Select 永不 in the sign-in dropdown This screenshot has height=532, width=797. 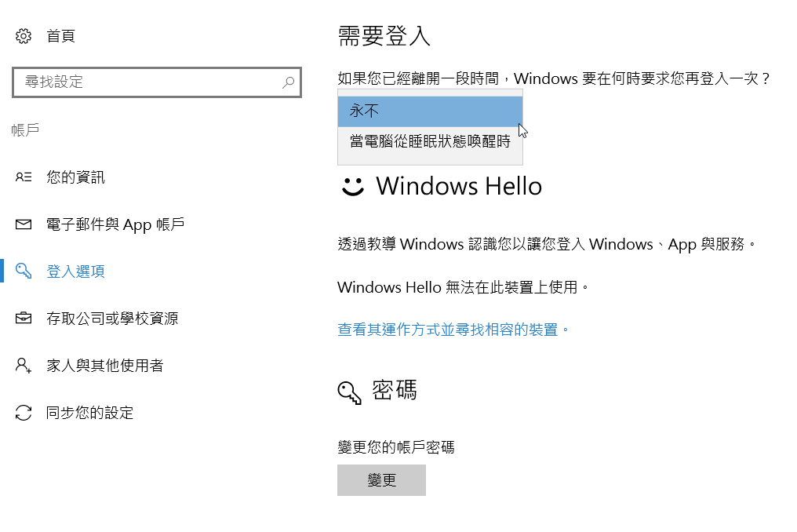tap(429, 111)
